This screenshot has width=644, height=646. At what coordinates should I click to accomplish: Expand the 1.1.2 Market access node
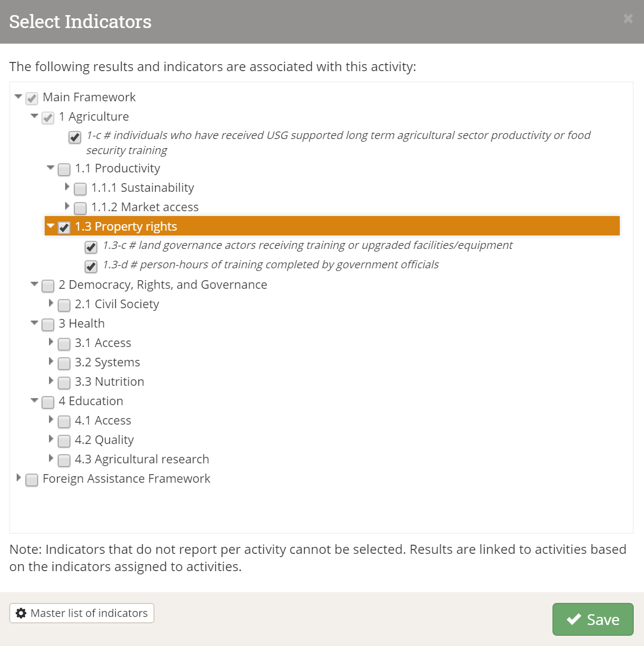tap(67, 206)
